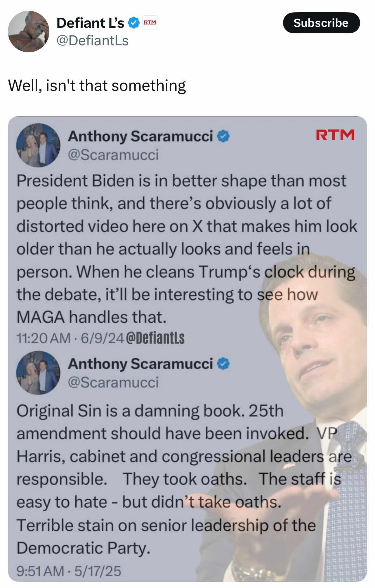The height and width of the screenshot is (588, 375).
Task: Click Defiant L's blue verified badge
Action: pyautogui.click(x=134, y=23)
